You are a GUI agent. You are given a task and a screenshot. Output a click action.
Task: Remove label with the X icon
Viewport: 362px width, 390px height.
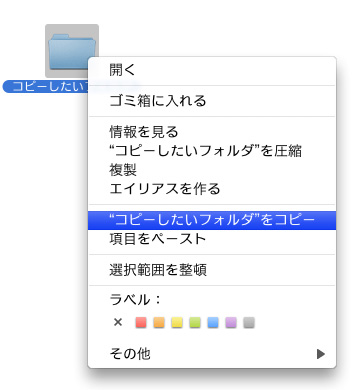(x=118, y=322)
